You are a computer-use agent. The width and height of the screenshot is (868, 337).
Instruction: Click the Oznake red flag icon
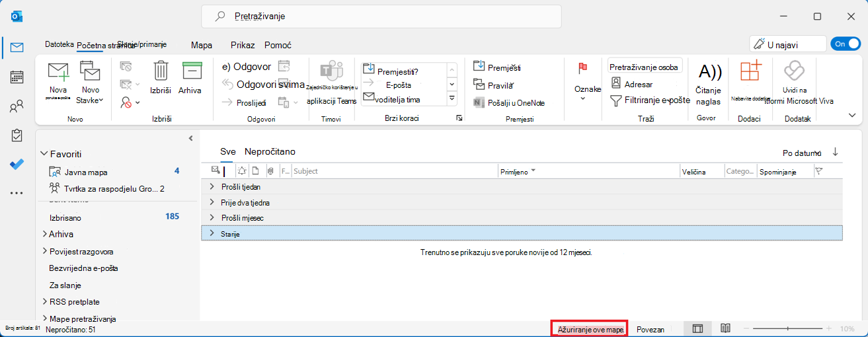pos(583,67)
